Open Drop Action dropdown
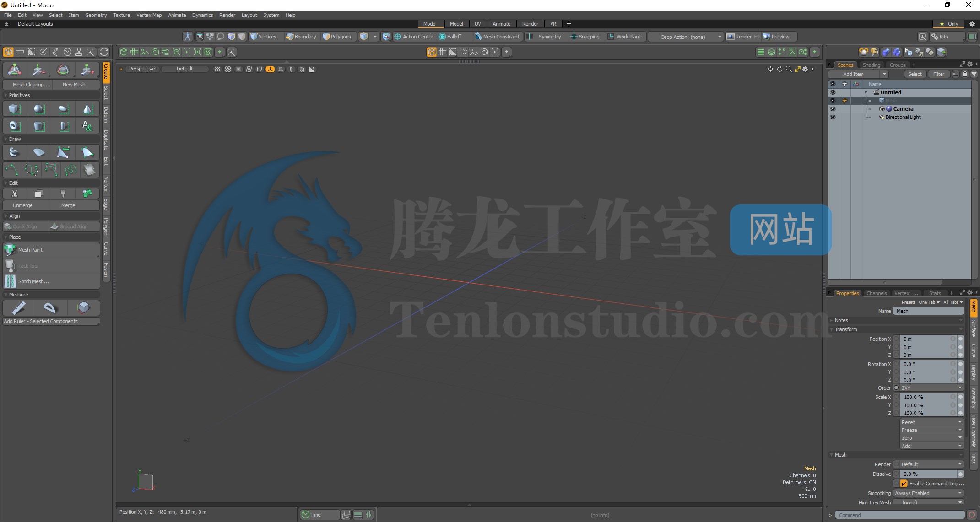Image resolution: width=980 pixels, height=522 pixels. pos(686,37)
